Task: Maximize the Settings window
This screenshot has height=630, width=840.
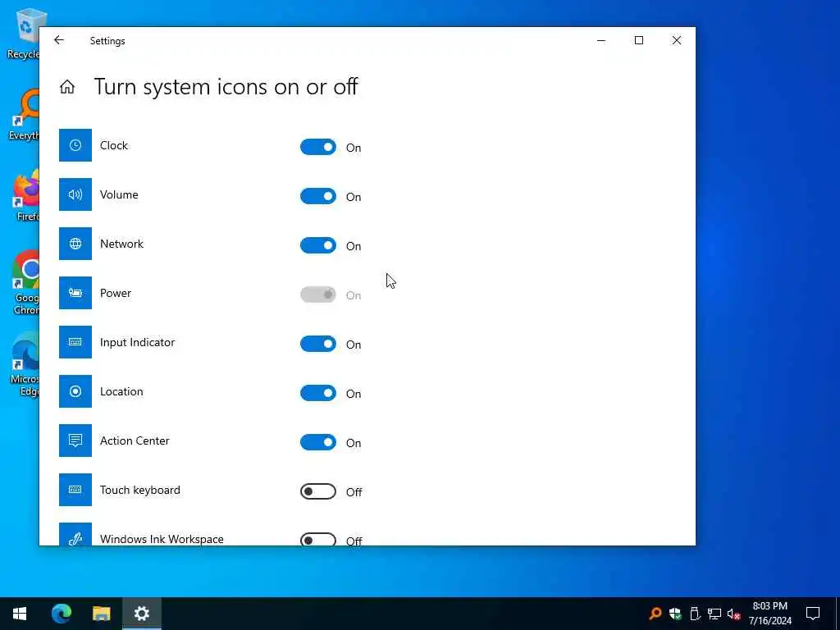Action: coord(638,40)
